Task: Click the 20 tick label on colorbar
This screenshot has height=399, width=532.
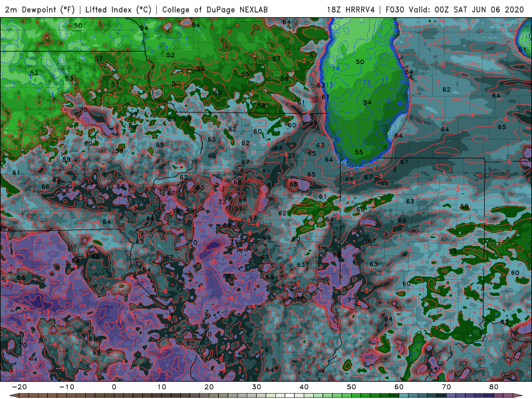Action: pos(209,387)
